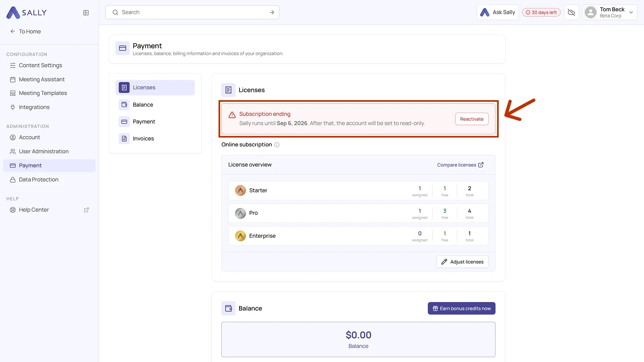
Task: Click the Starter license badge icon
Action: 240,191
